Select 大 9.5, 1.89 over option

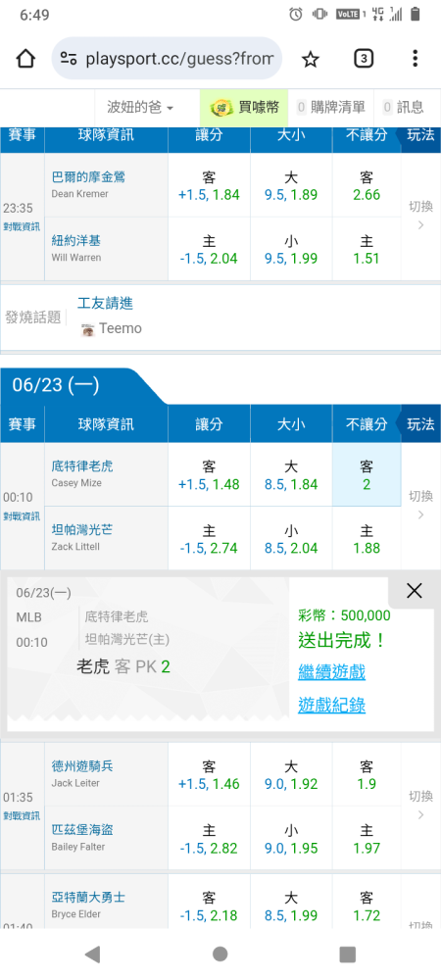tap(291, 185)
